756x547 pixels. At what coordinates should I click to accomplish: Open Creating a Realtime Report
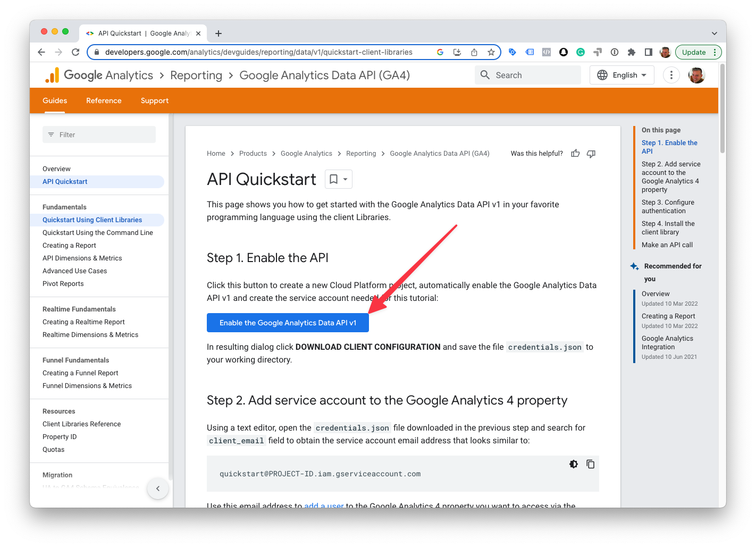tap(83, 322)
